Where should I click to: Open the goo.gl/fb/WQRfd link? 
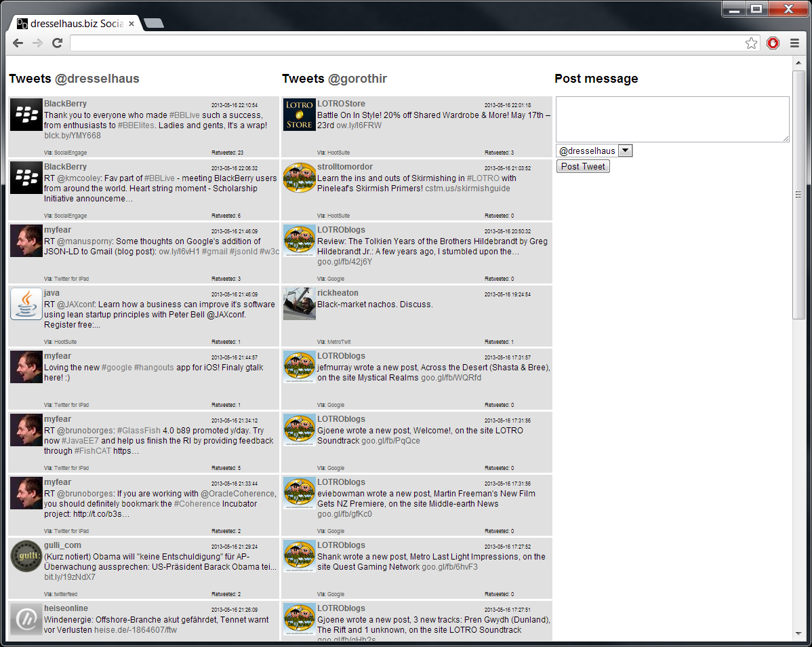[x=451, y=378]
